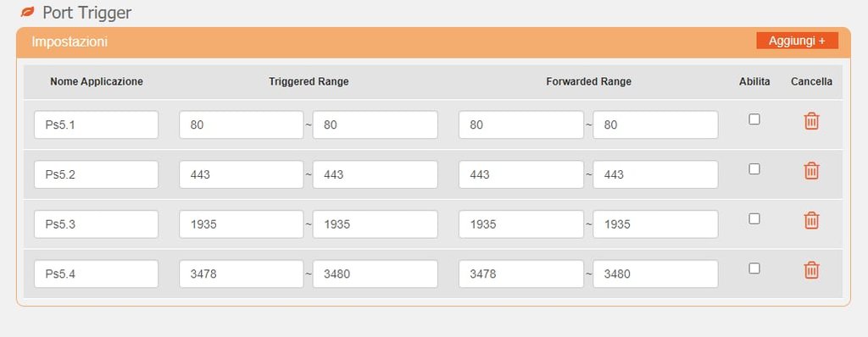This screenshot has width=868, height=337.
Task: Select the Ps5.4 name input
Action: click(x=97, y=273)
